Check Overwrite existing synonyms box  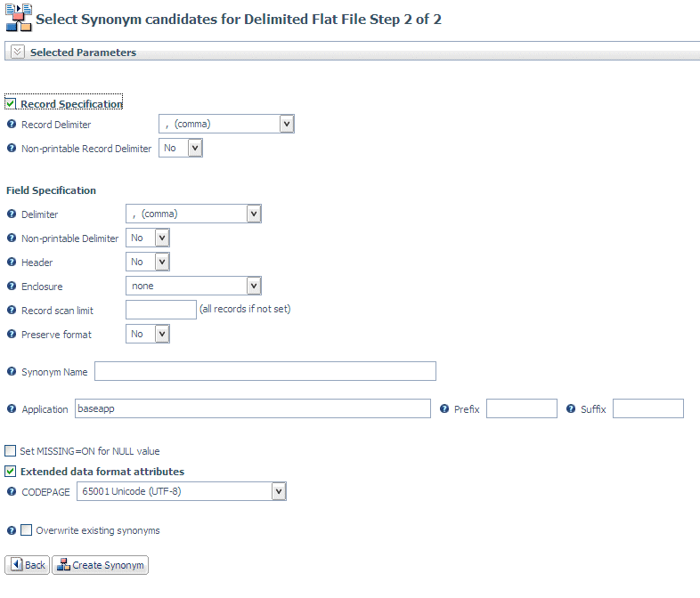[27, 529]
